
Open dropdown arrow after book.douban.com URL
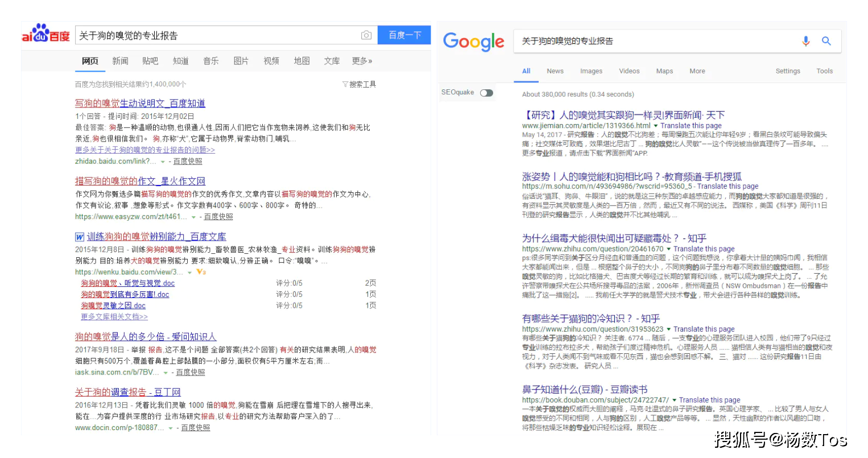(x=674, y=401)
